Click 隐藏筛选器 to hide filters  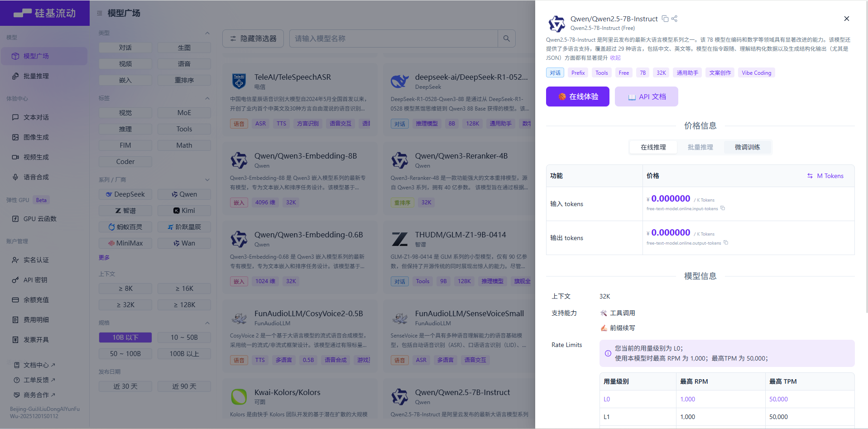tap(253, 39)
